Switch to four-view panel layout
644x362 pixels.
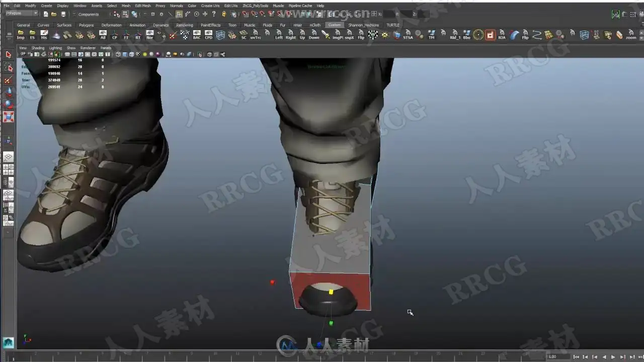point(9,170)
